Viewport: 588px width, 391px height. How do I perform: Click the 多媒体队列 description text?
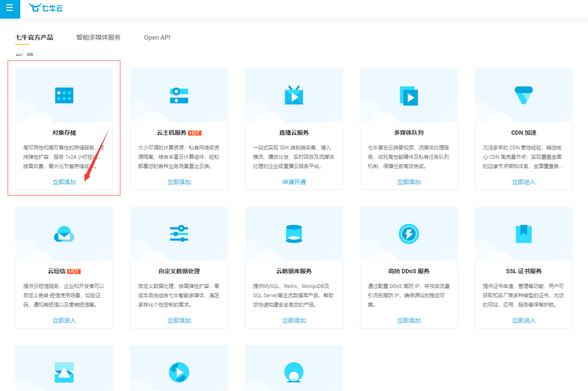409,157
